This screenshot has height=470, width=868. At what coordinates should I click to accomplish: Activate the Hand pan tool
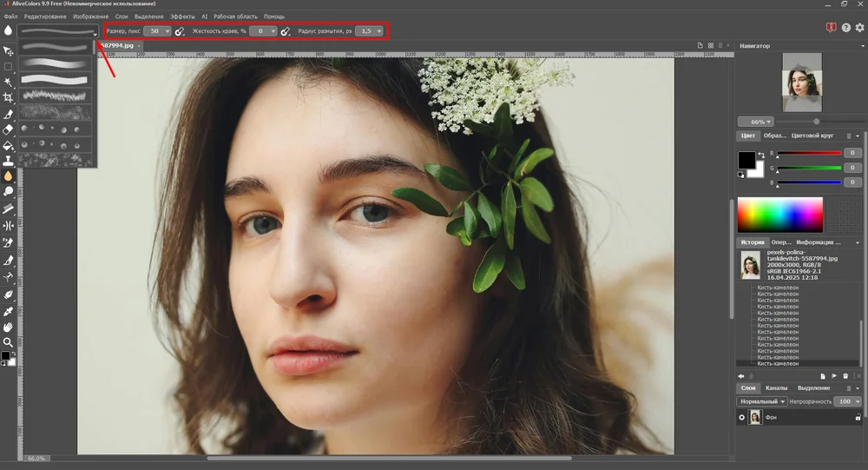tap(8, 327)
